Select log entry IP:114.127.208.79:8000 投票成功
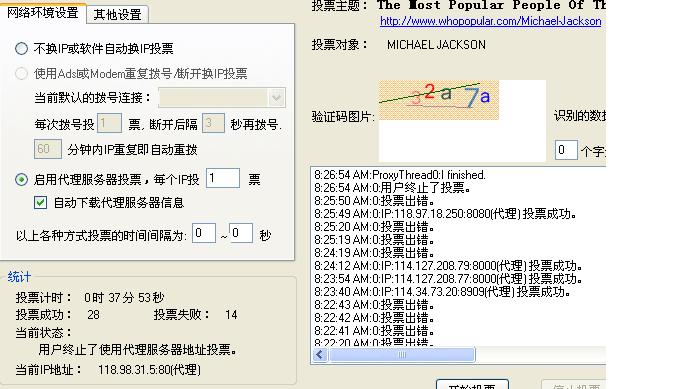The height and width of the screenshot is (389, 683). click(448, 266)
